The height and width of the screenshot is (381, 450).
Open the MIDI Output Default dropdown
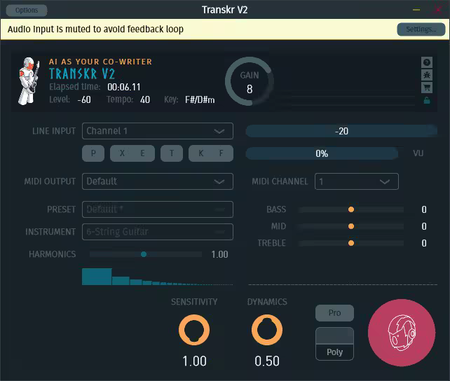pos(158,181)
